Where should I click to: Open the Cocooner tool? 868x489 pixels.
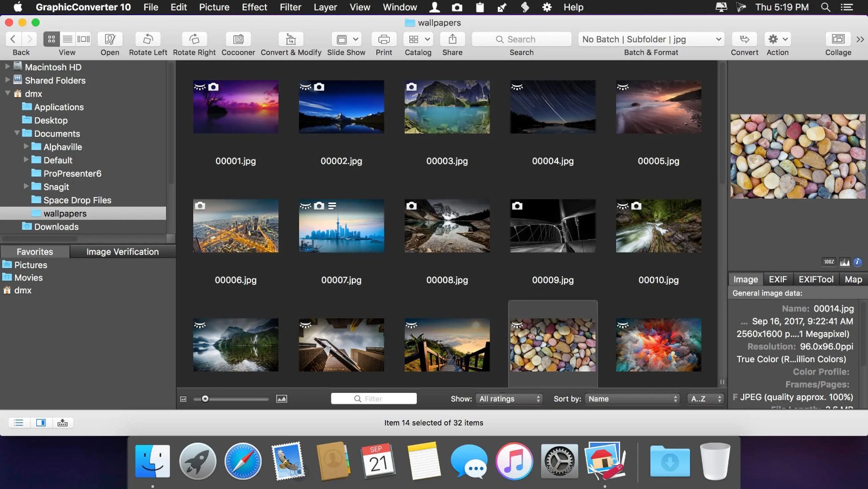(238, 39)
